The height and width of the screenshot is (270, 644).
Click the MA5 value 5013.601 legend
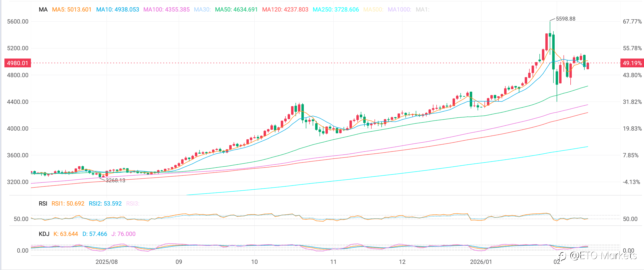[x=71, y=10]
